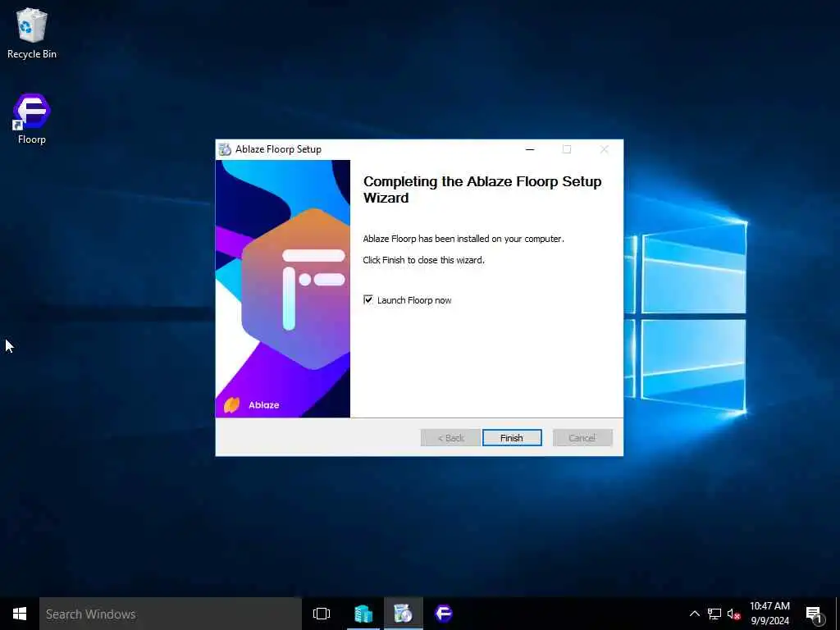Image resolution: width=840 pixels, height=630 pixels.
Task: Click the Show Desktop strip at taskbar end
Action: (838, 614)
